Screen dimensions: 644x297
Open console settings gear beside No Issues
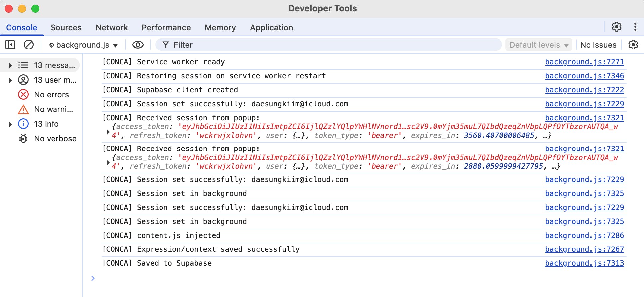point(633,45)
